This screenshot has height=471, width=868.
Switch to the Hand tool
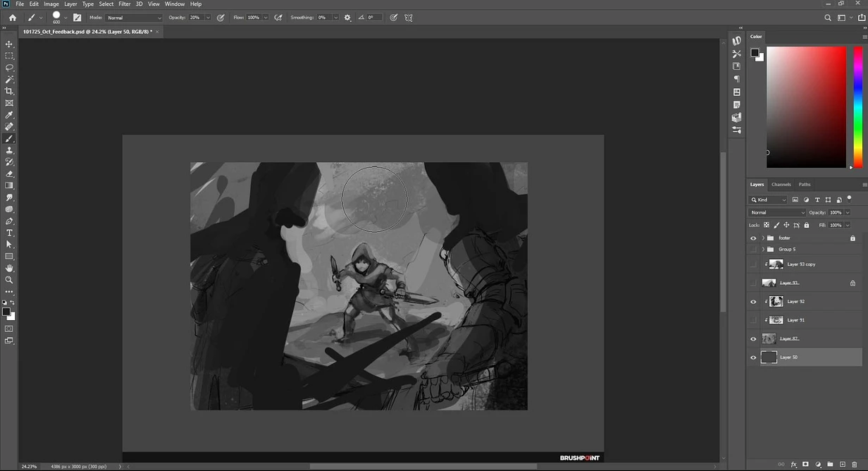tap(9, 268)
